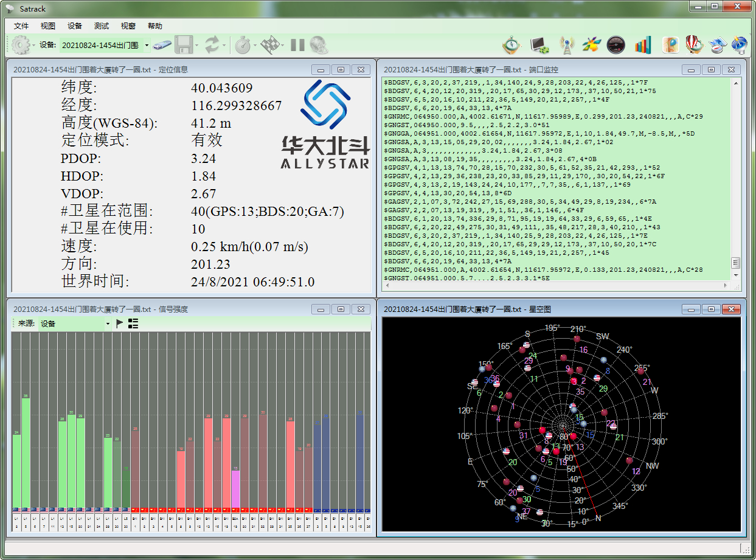
Task: Click the 定位模式 value 有效
Action: click(207, 140)
